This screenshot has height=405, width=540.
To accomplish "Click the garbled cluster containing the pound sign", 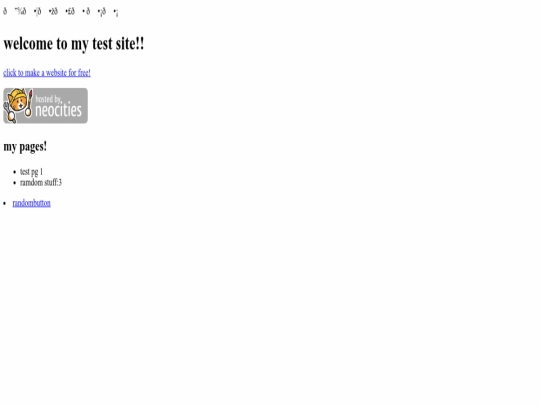I will pyautogui.click(x=70, y=12).
